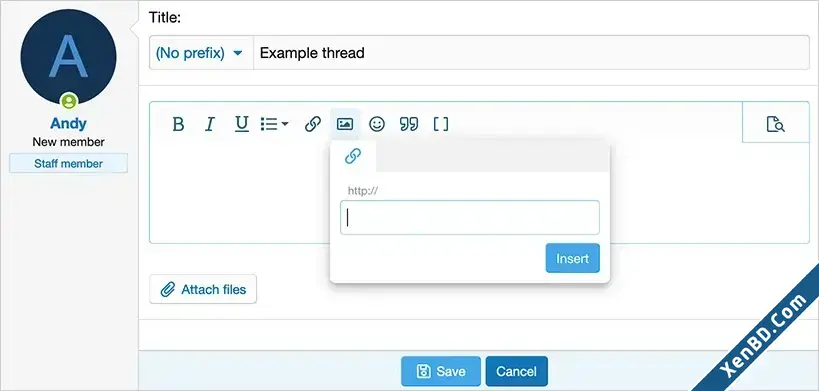Open the preview icon in editor corner

(775, 124)
